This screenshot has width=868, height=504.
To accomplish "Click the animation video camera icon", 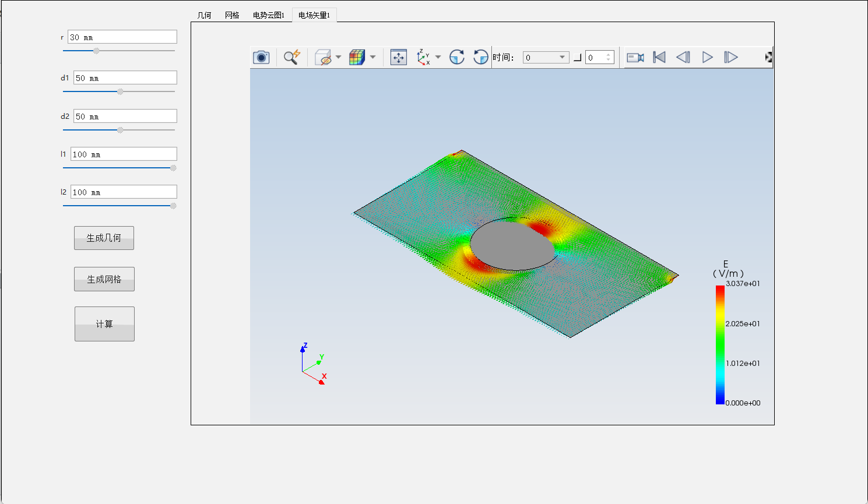I will pyautogui.click(x=635, y=57).
